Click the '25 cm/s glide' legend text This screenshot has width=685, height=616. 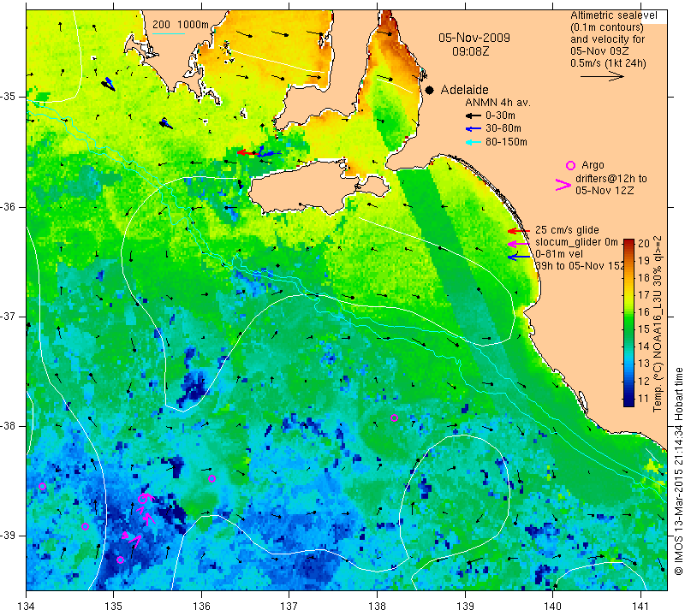567,230
